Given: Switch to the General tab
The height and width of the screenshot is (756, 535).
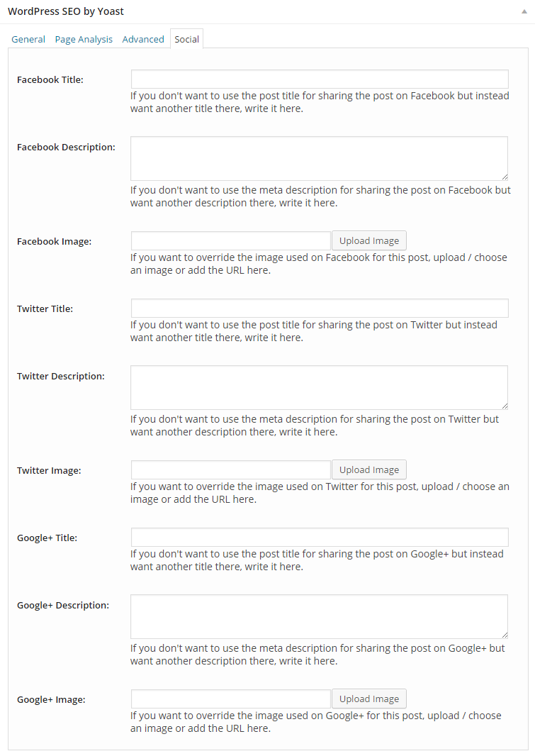Looking at the screenshot, I should 28,39.
